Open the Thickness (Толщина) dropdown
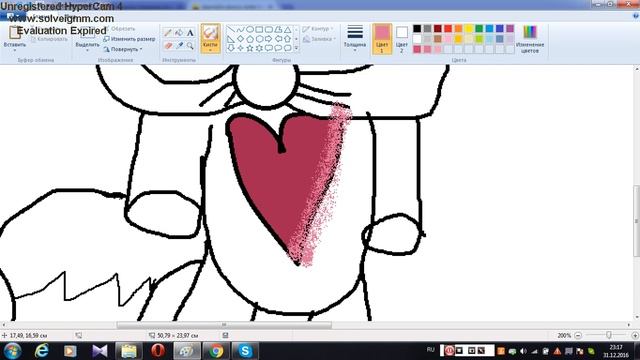 pyautogui.click(x=355, y=38)
